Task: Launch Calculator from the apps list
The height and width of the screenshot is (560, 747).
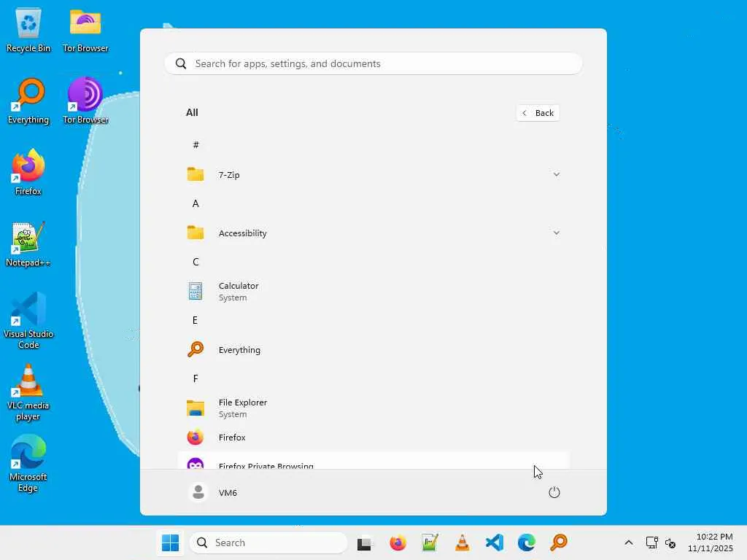Action: pos(373,292)
